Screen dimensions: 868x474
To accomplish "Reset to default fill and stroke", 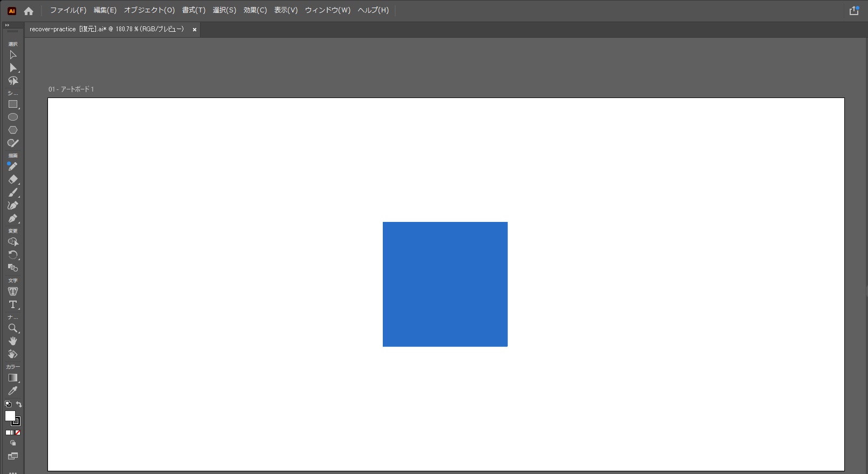I will [8, 404].
